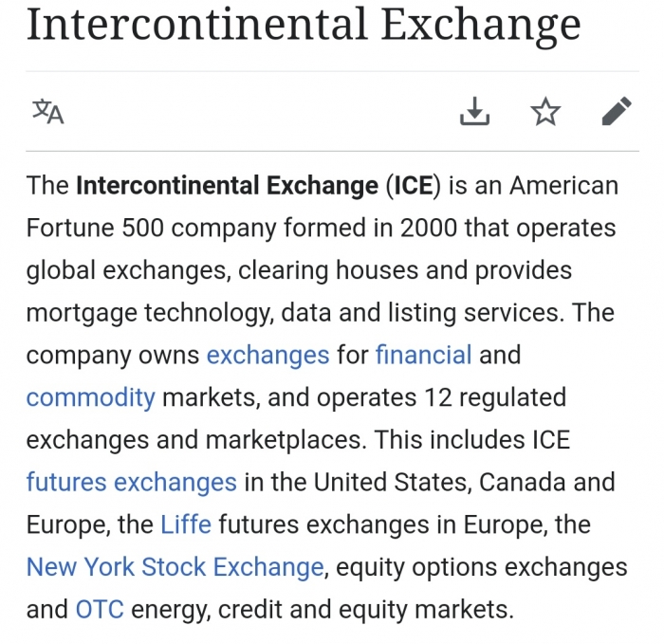The image size is (664, 644).
Task: Visit the 'New York Stock Exchange' link
Action: 175,567
